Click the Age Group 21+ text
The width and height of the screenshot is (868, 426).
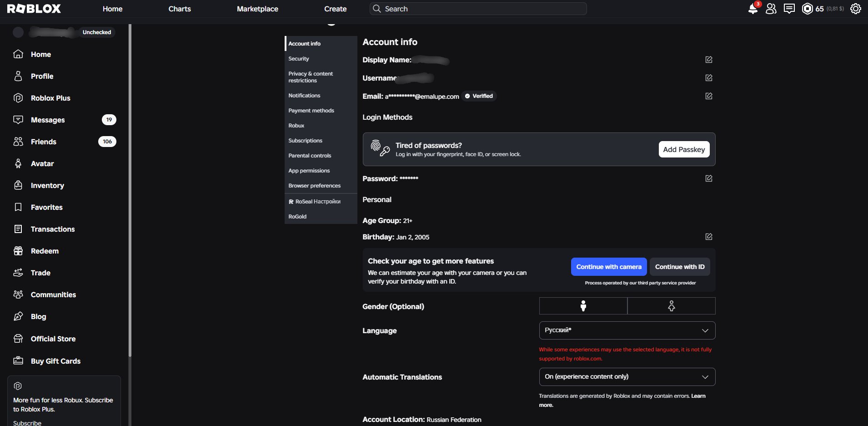387,221
